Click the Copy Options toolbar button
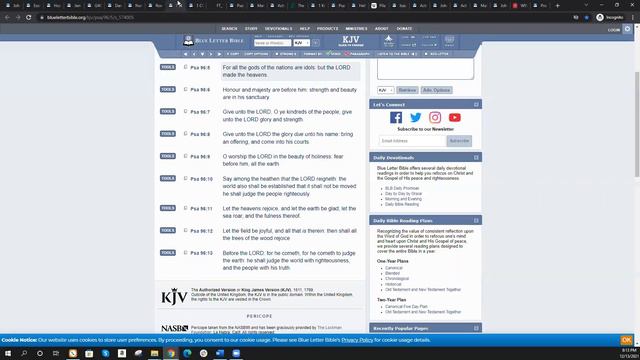 tap(256, 54)
